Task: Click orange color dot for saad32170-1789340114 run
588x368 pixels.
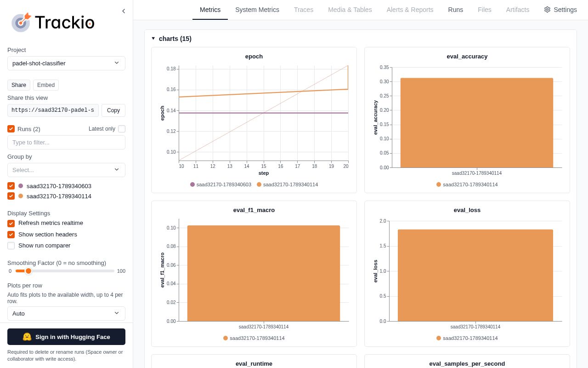Action: [21, 196]
